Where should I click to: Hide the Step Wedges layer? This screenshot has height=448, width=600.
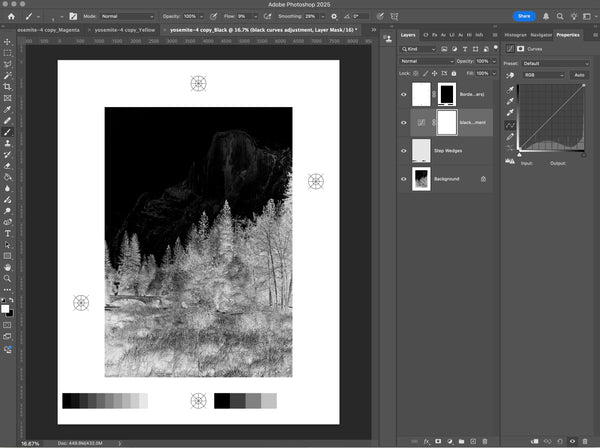point(404,151)
